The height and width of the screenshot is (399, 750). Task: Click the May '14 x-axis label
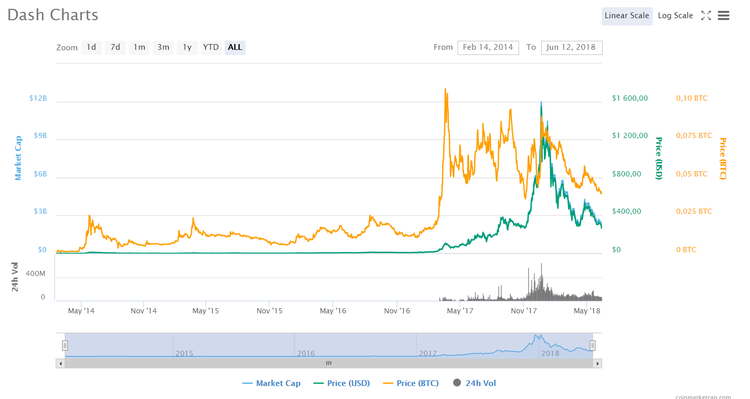tap(81, 311)
